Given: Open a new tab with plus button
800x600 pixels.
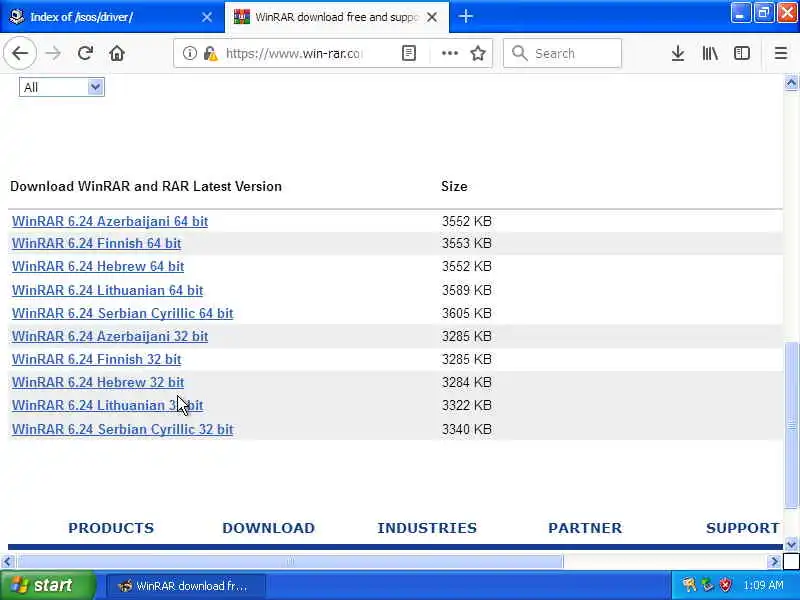Looking at the screenshot, I should 465,16.
